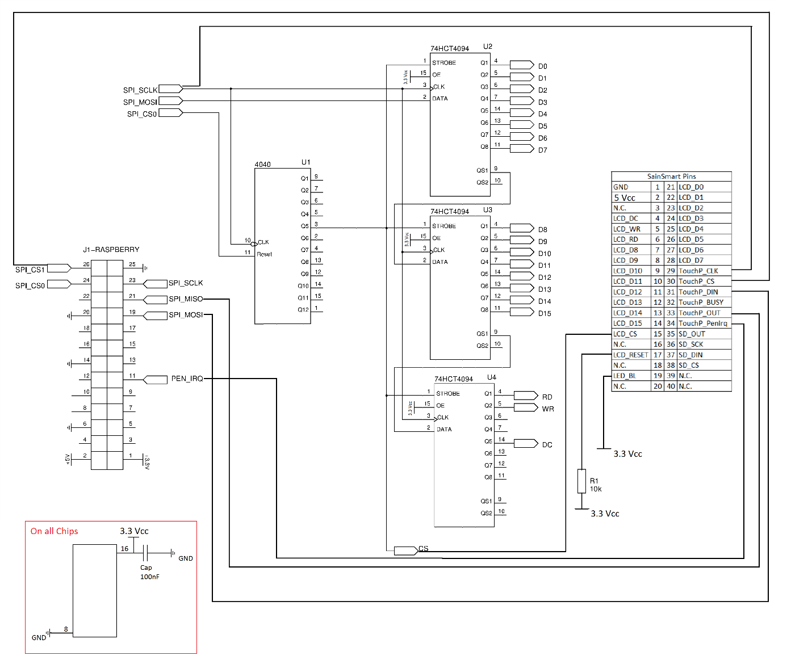The image size is (812, 664).
Task: Select the U2 designator
Action: click(488, 47)
